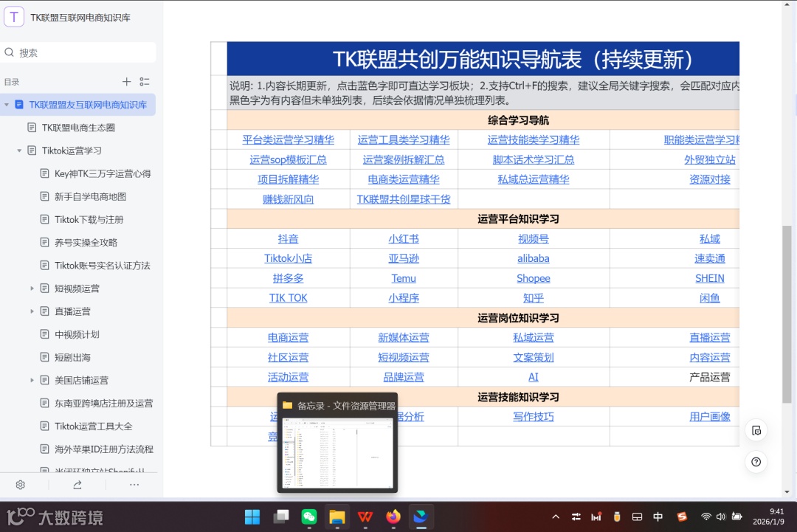Open Key神TK三万字运营心得 document
The image size is (797, 532).
tap(103, 174)
